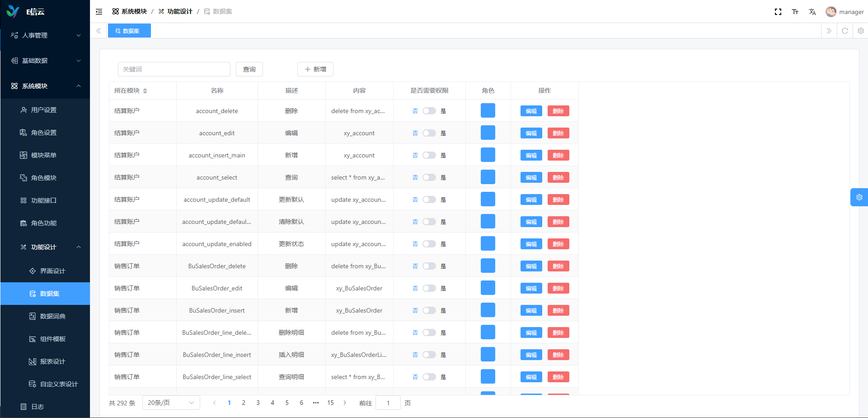Click 删除 for BuSalesOrder_line_select row
868x418 pixels.
click(x=558, y=377)
